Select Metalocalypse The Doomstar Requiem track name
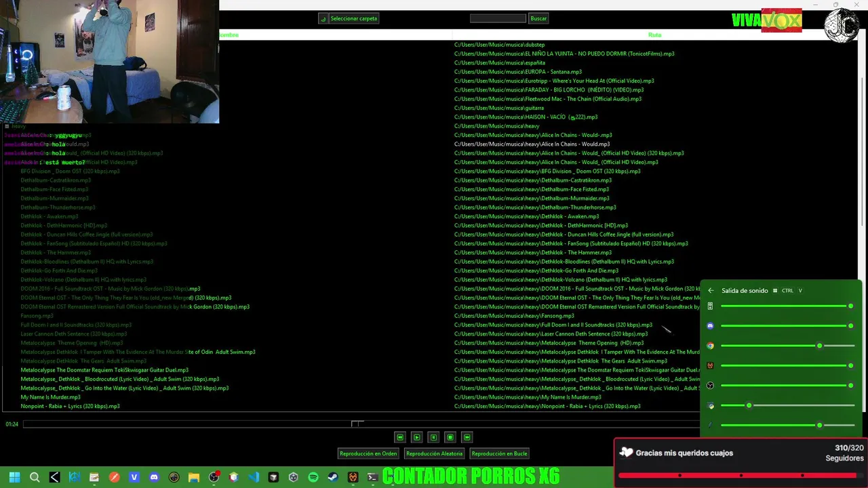868x488 pixels. pyautogui.click(x=104, y=370)
